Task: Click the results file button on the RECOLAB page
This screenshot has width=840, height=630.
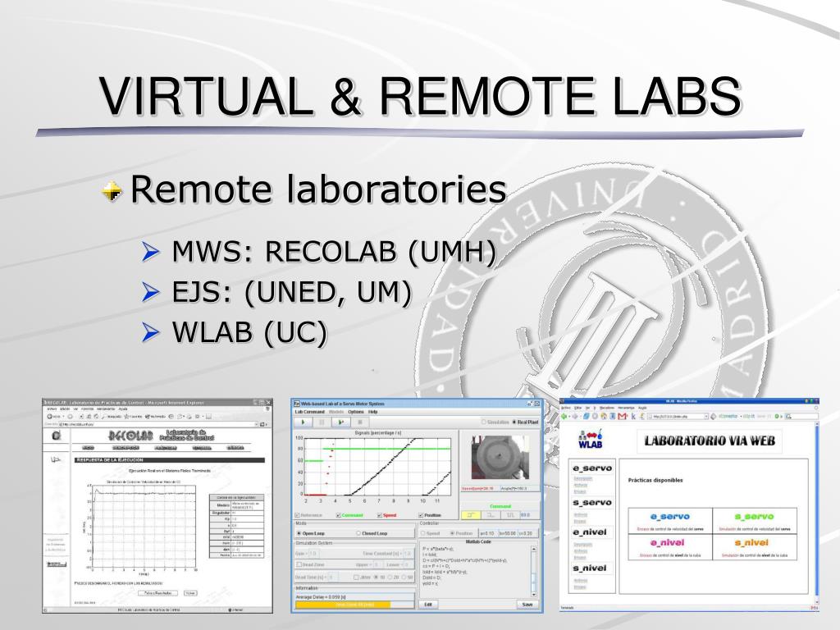Action: click(x=158, y=593)
